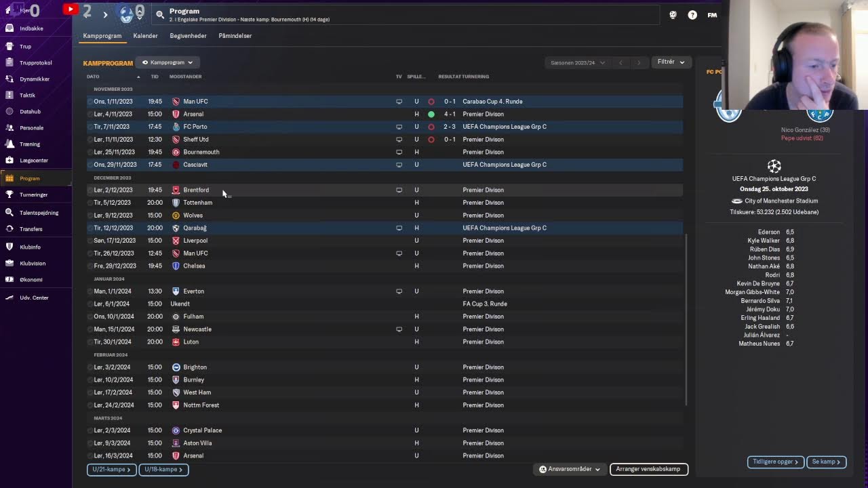Sort by the Modstander column header

click(185, 77)
